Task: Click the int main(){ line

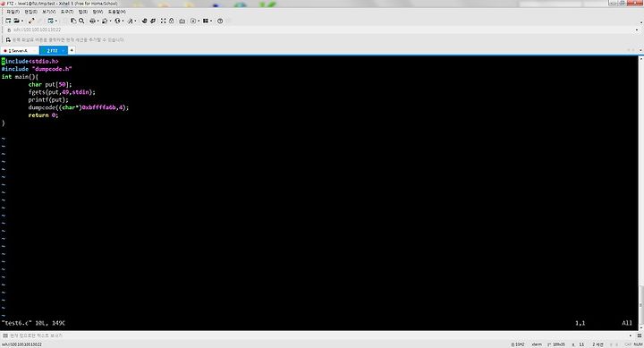Action: coord(20,77)
